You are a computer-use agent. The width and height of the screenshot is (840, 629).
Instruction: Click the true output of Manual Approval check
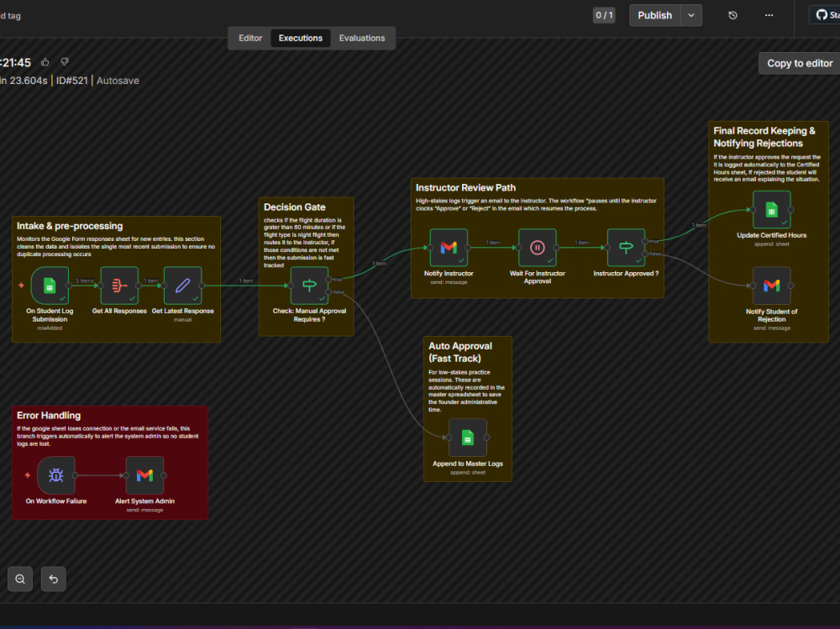tap(328, 279)
